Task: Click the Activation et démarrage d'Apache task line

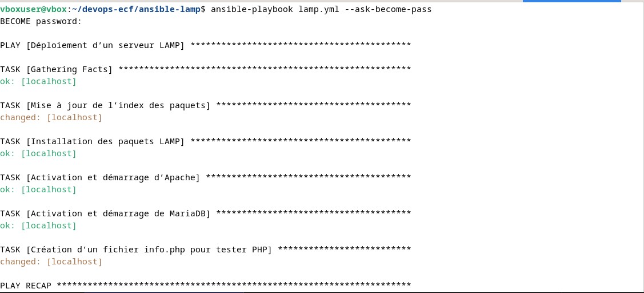Action: [x=100, y=178]
